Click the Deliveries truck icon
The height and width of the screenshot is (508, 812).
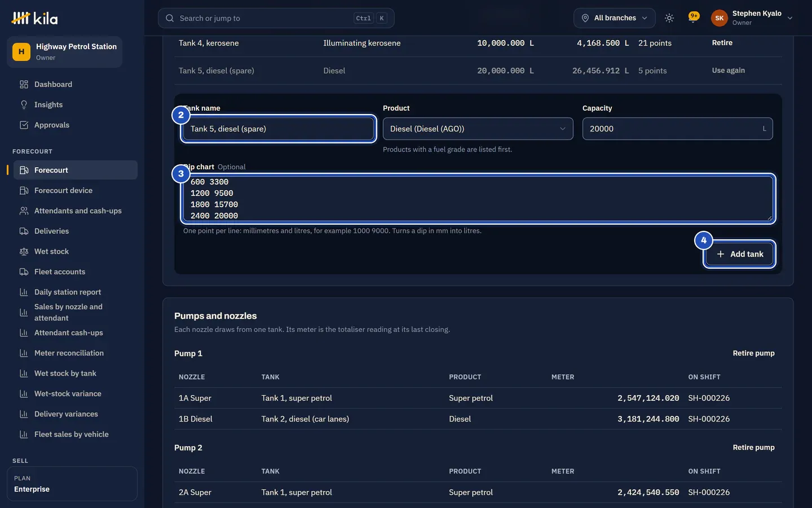click(x=24, y=231)
